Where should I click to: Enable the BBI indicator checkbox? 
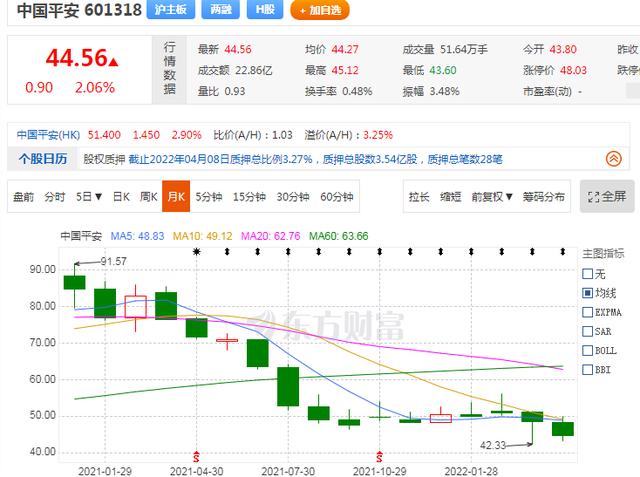pos(587,370)
